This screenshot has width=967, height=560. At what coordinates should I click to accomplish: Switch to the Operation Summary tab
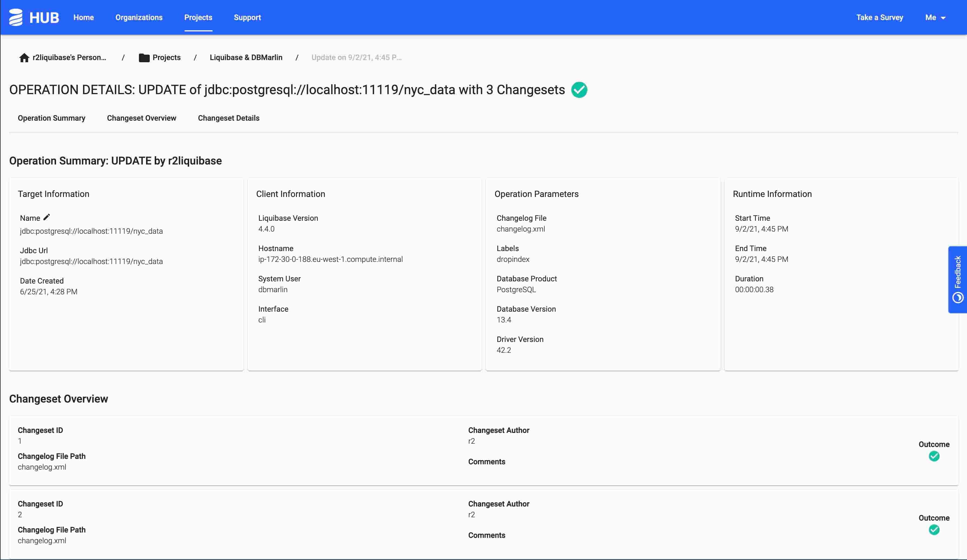[51, 118]
